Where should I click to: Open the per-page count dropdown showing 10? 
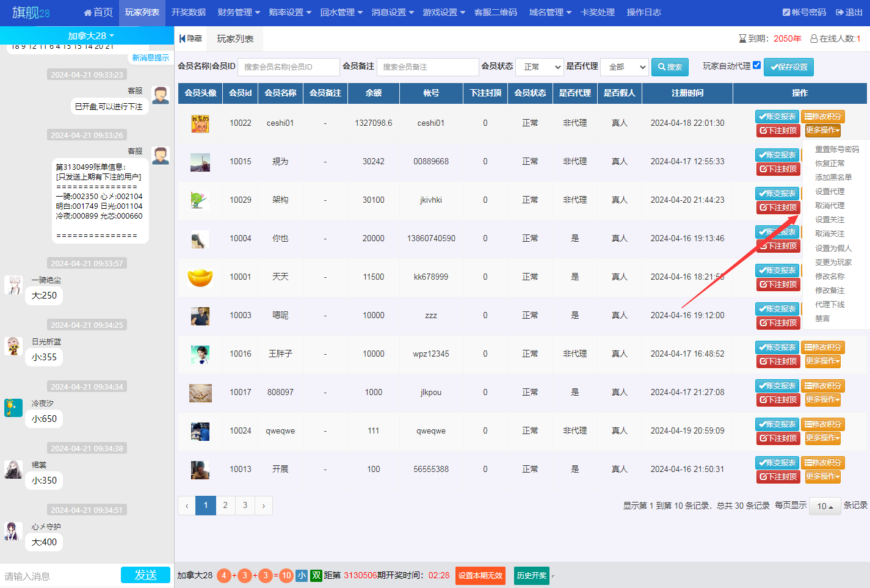824,506
